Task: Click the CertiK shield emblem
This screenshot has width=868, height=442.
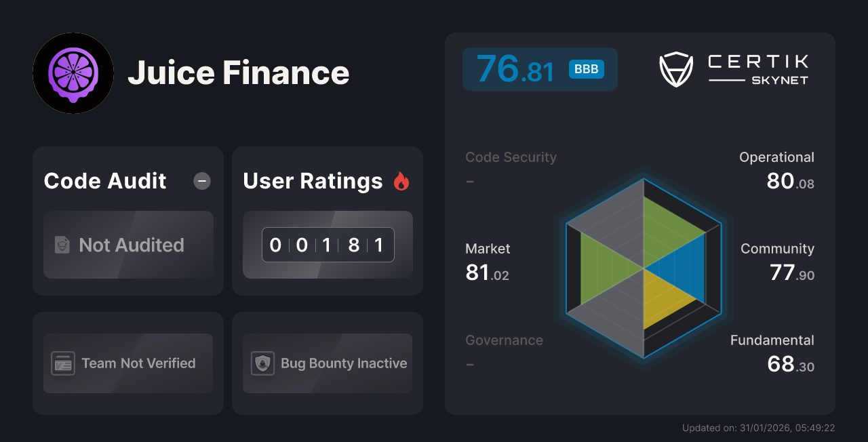Action: (675, 68)
